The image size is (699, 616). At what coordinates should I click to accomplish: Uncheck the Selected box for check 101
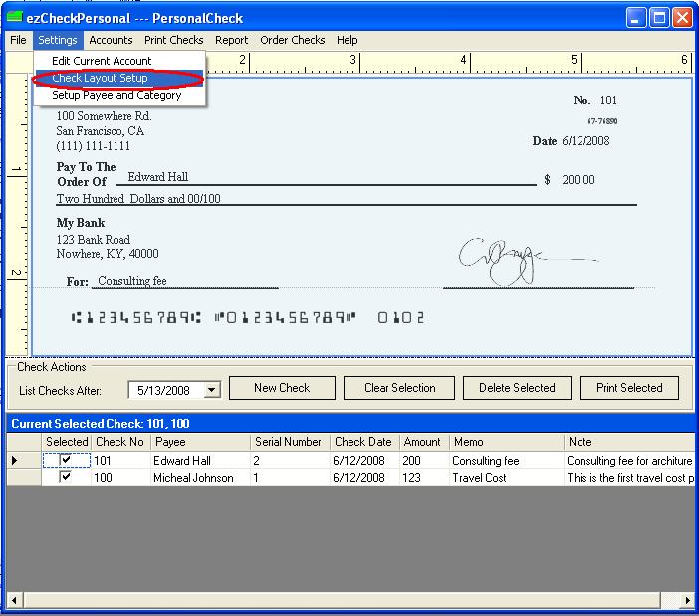click(67, 461)
